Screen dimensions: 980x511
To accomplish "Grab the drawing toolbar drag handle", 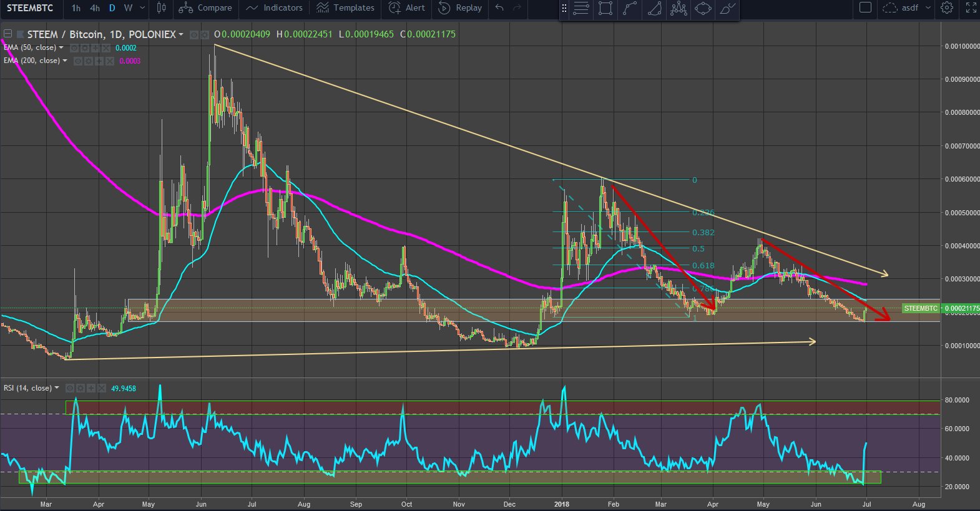I will tap(564, 9).
